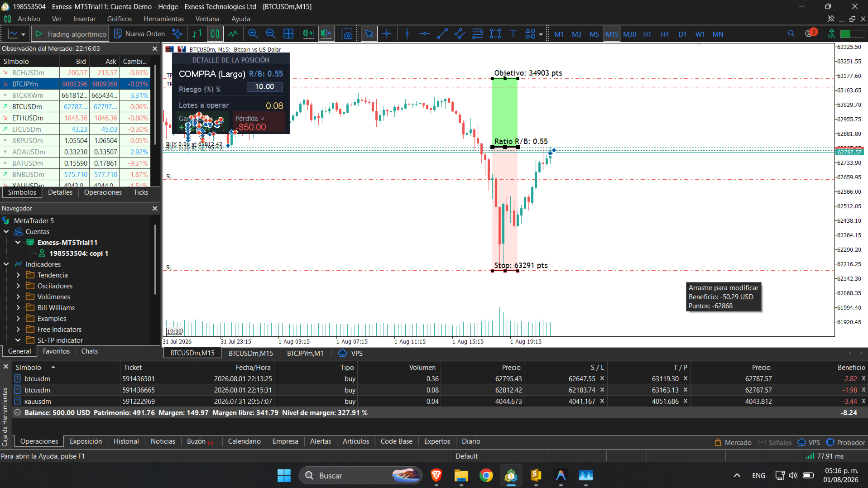Select the cursor arrow tool
This screenshot has width=868, height=488.
[x=369, y=34]
